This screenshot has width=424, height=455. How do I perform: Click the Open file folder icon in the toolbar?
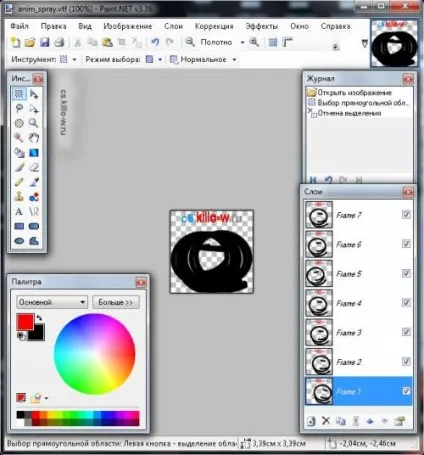click(30, 42)
